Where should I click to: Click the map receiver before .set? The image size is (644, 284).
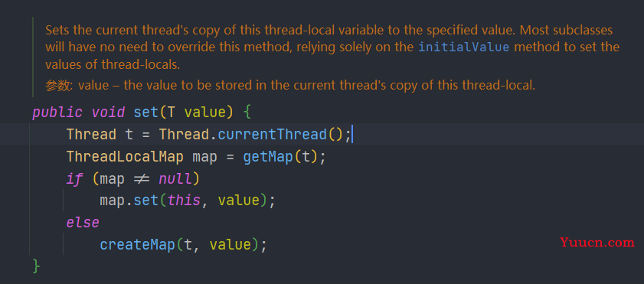coord(112,201)
